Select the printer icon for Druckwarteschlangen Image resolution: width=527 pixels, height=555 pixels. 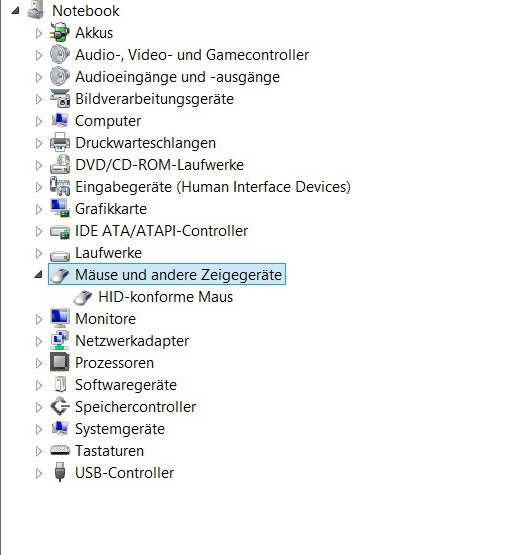59,143
